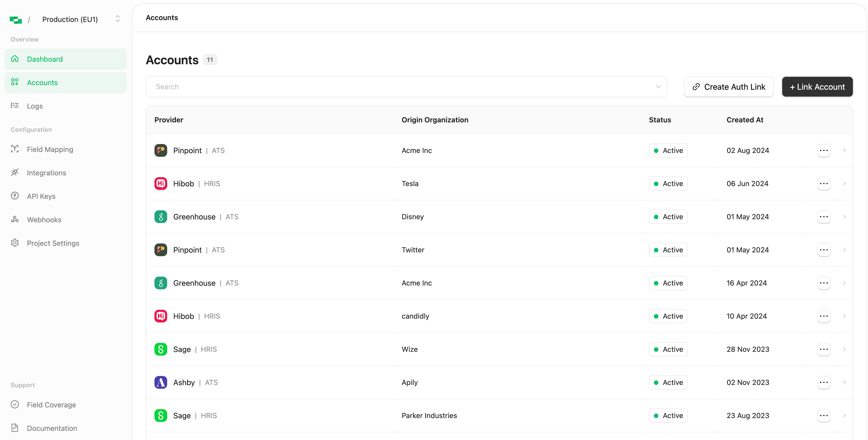Toggle active status for Hibob candidly

tap(824, 316)
